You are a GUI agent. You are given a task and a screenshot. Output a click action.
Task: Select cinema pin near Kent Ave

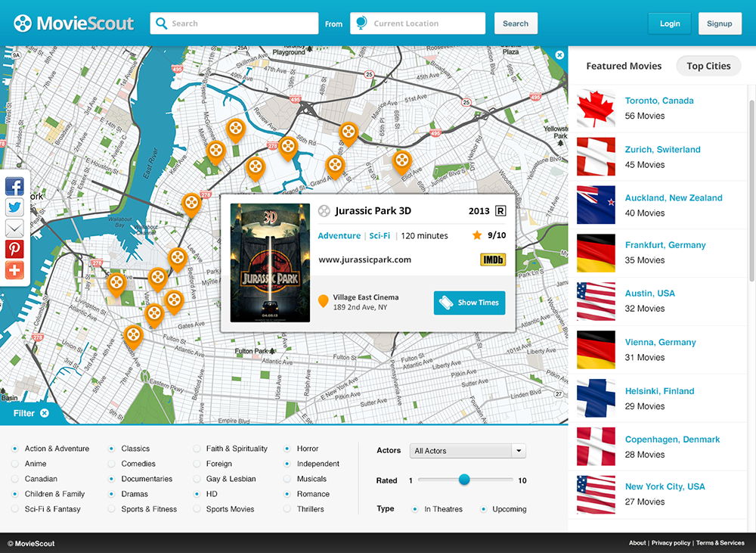click(191, 204)
